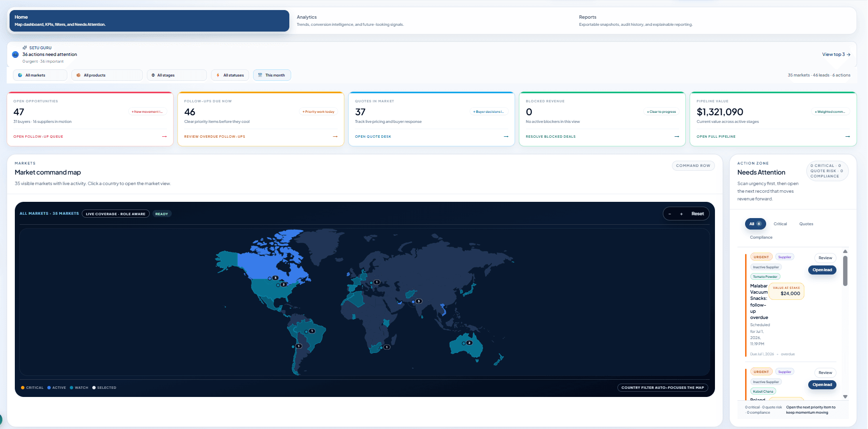
Task: Click the Tomato Powder product tag
Action: 765,276
